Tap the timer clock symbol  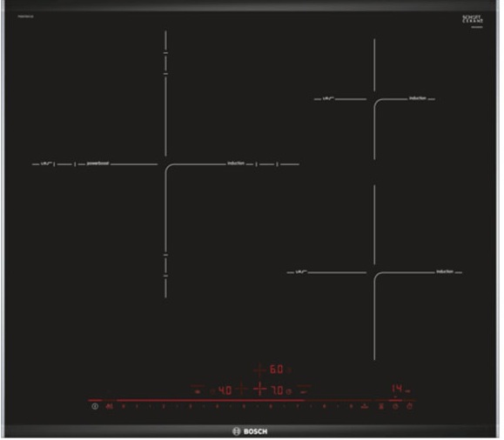point(395,406)
